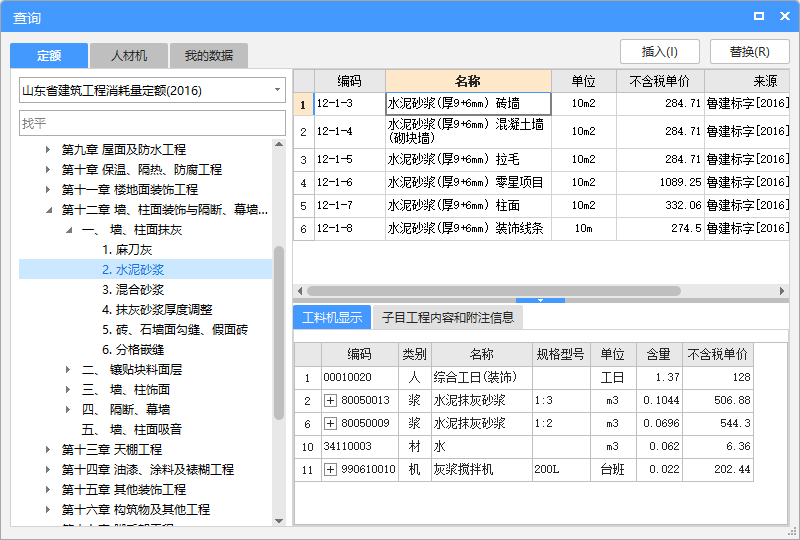Switch to the 定额 tab
Viewport: 800px width, 540px height.
pyautogui.click(x=49, y=55)
